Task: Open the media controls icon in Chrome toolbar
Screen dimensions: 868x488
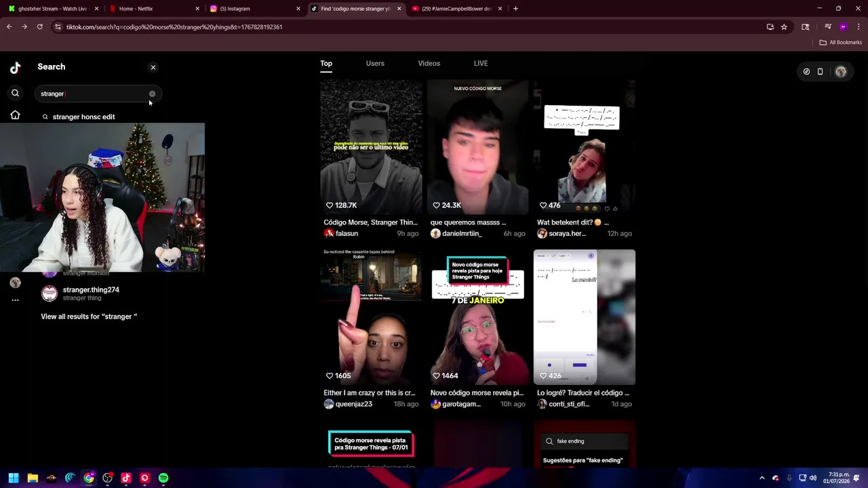Action: click(828, 27)
